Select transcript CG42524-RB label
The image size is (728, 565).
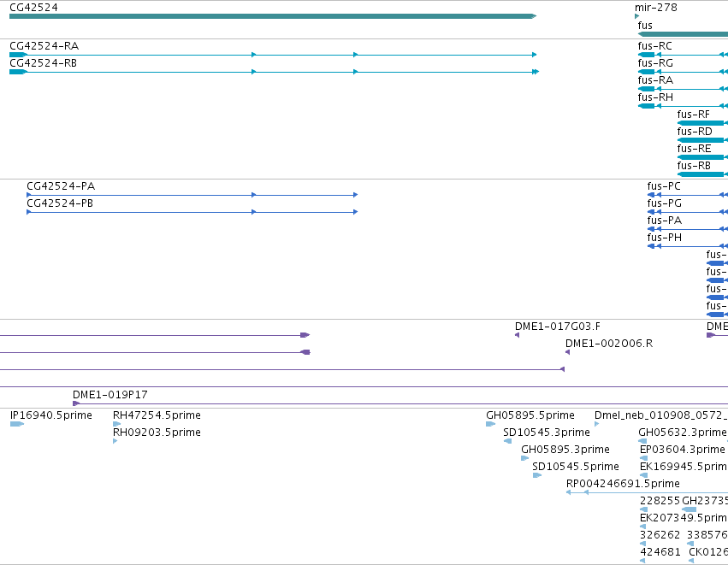pyautogui.click(x=43, y=63)
